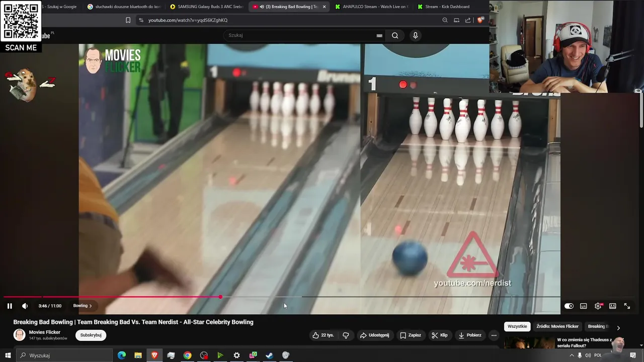The image size is (644, 362).
Task: Click the Udostępnij share button
Action: point(375,335)
